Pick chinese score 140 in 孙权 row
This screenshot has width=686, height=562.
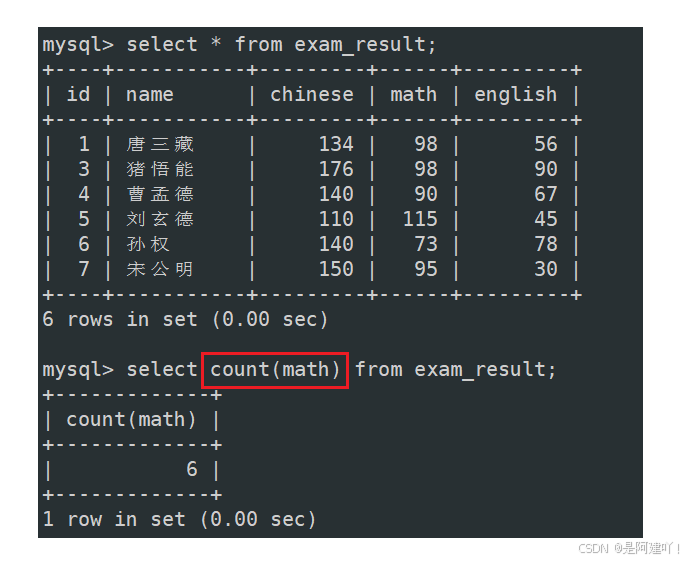coord(336,244)
